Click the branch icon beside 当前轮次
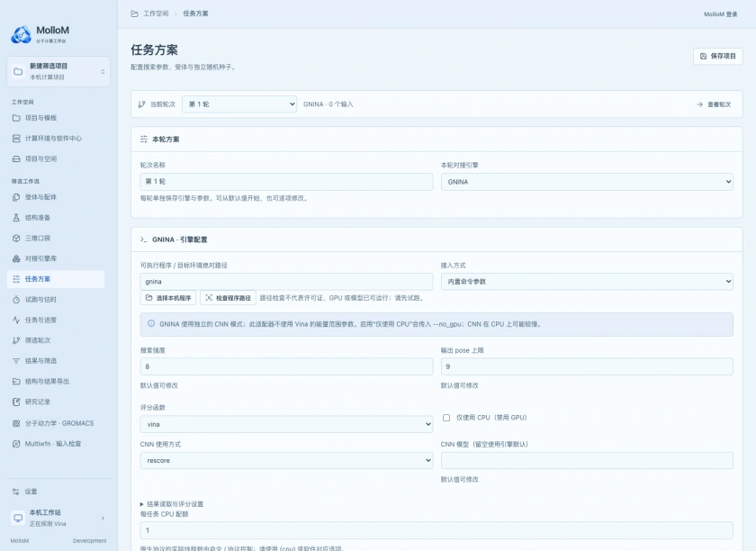Image resolution: width=756 pixels, height=551 pixels. click(x=142, y=104)
